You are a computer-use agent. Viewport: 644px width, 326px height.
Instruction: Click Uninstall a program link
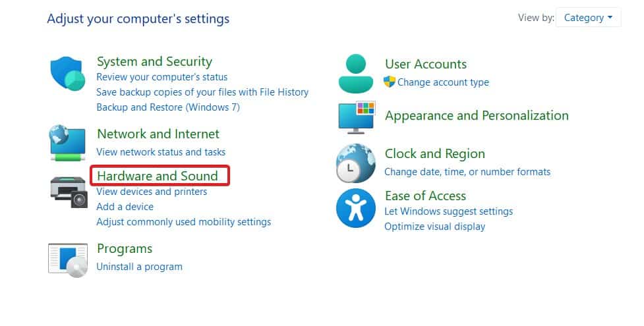click(x=139, y=267)
